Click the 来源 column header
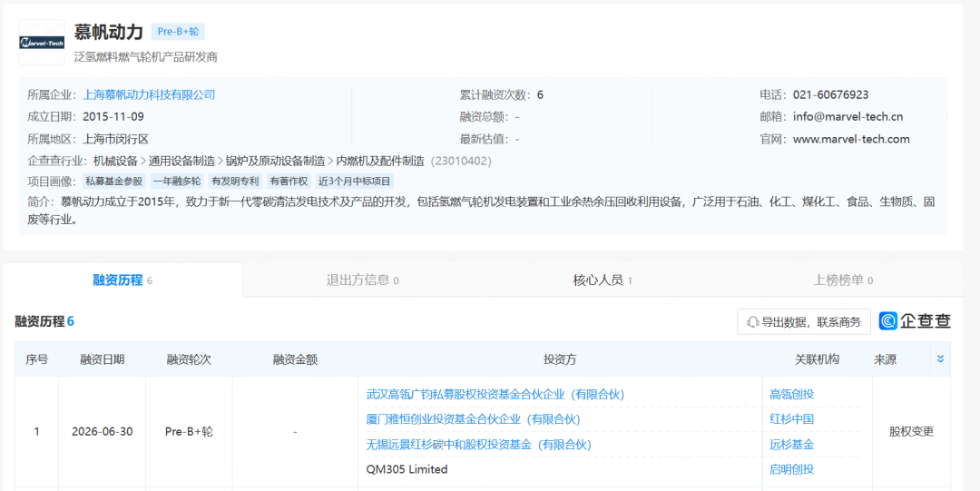Image resolution: width=980 pixels, height=491 pixels. (x=885, y=359)
